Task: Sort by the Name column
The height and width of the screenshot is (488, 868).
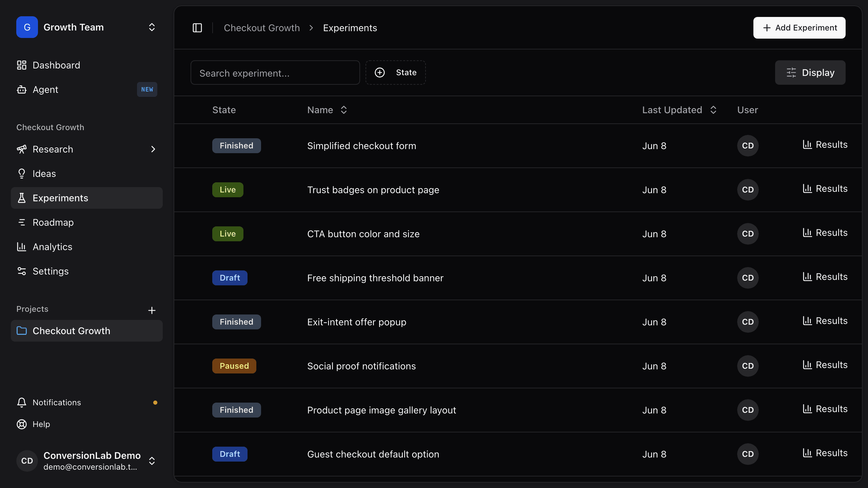Action: [x=327, y=110]
